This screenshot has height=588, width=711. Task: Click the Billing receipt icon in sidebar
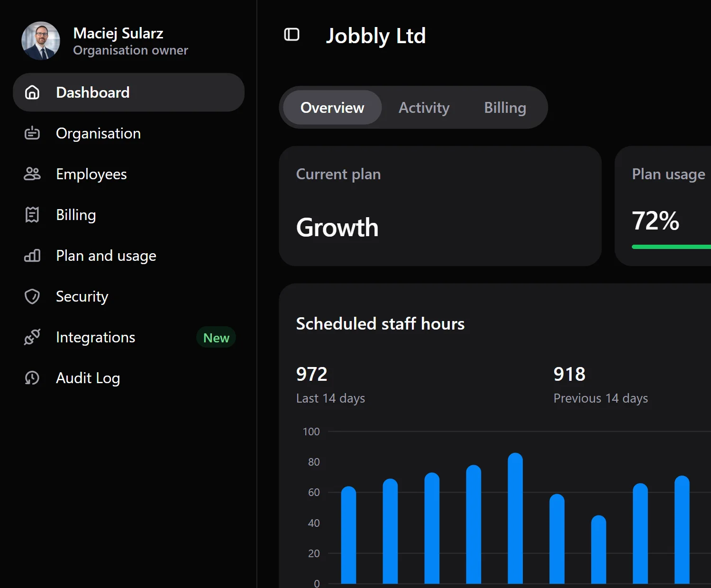32,215
